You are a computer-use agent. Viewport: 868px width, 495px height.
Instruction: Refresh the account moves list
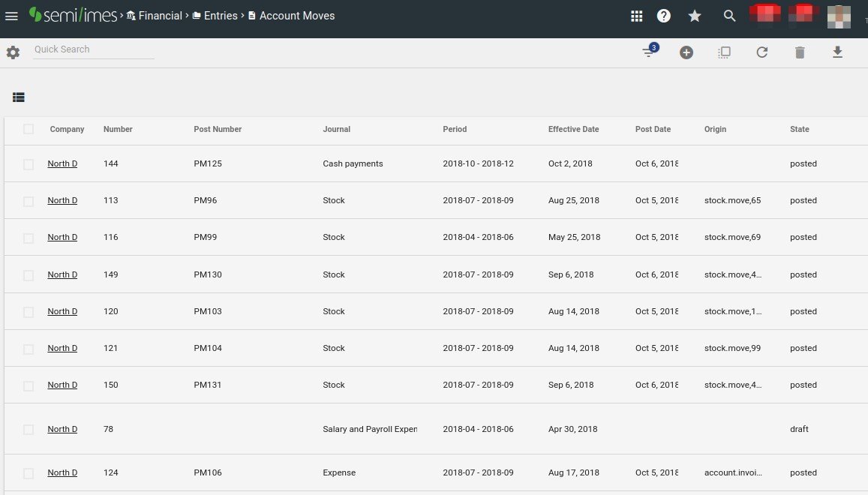[x=762, y=52]
